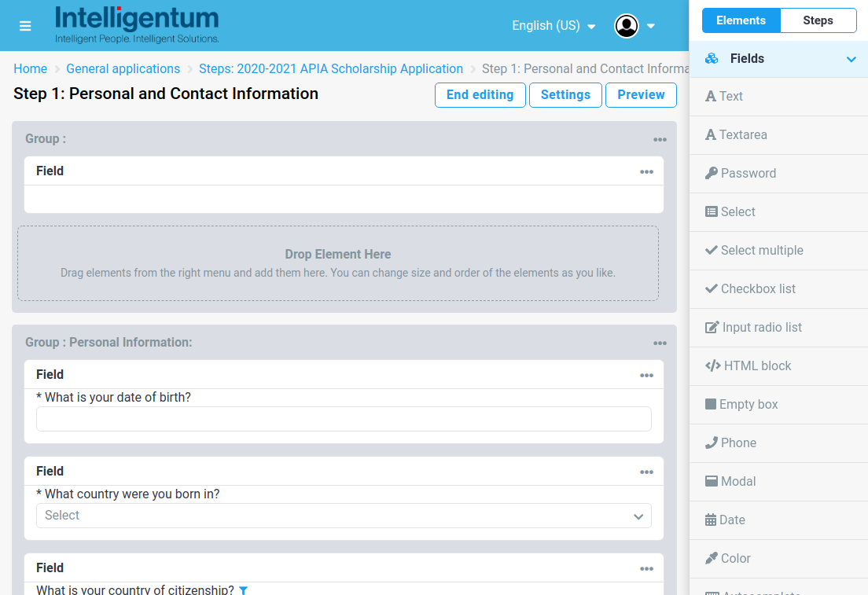Viewport: 868px width, 595px height.
Task: Select the Checkbox list element label
Action: click(x=759, y=289)
